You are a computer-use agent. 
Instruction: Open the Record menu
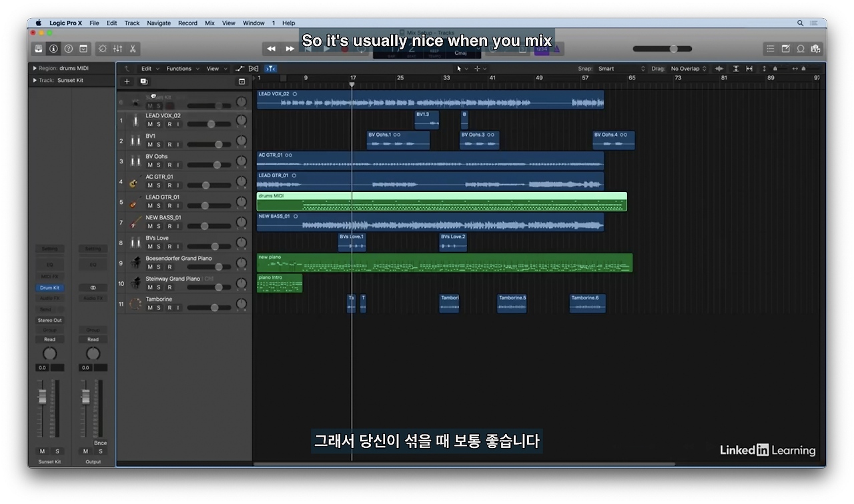click(187, 23)
